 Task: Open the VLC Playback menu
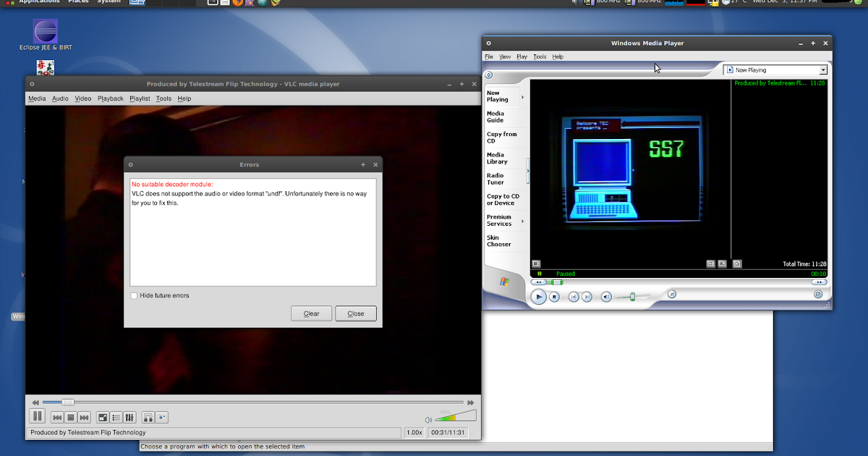pos(111,98)
